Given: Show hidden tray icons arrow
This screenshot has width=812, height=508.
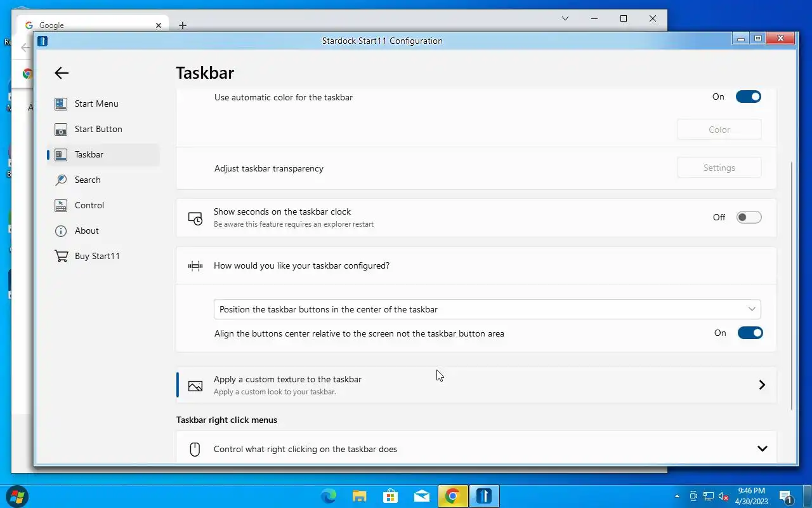Looking at the screenshot, I should click(677, 496).
